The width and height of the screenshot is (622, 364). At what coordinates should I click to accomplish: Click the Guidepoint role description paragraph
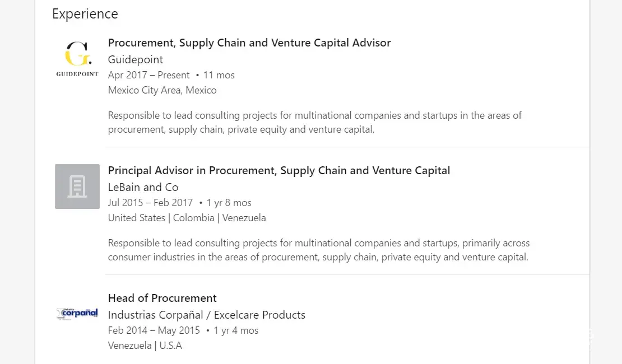(x=314, y=123)
